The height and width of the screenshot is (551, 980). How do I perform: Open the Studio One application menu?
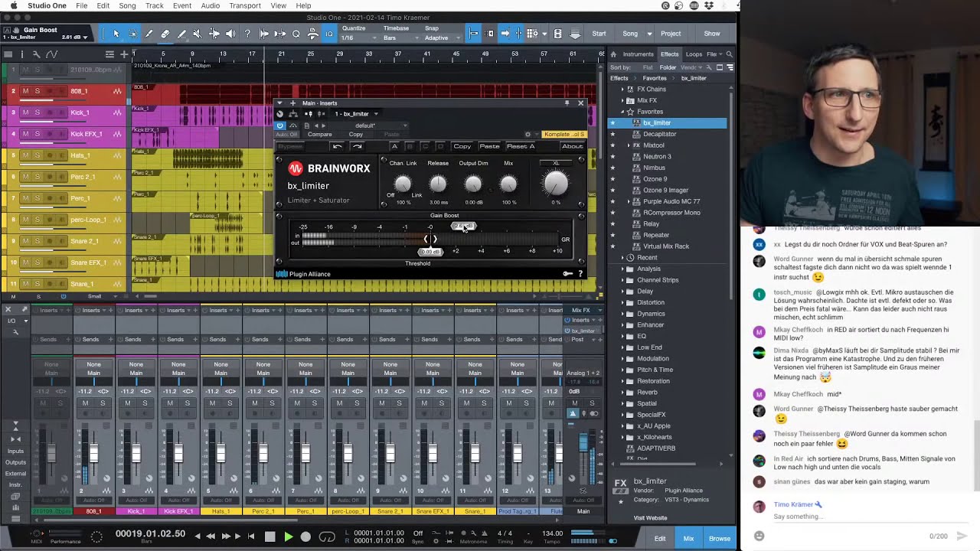point(47,5)
